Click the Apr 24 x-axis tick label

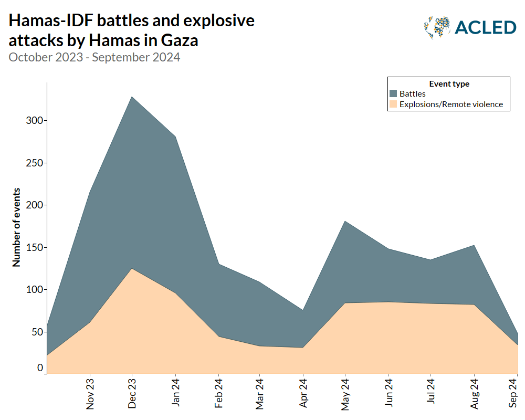click(x=303, y=394)
